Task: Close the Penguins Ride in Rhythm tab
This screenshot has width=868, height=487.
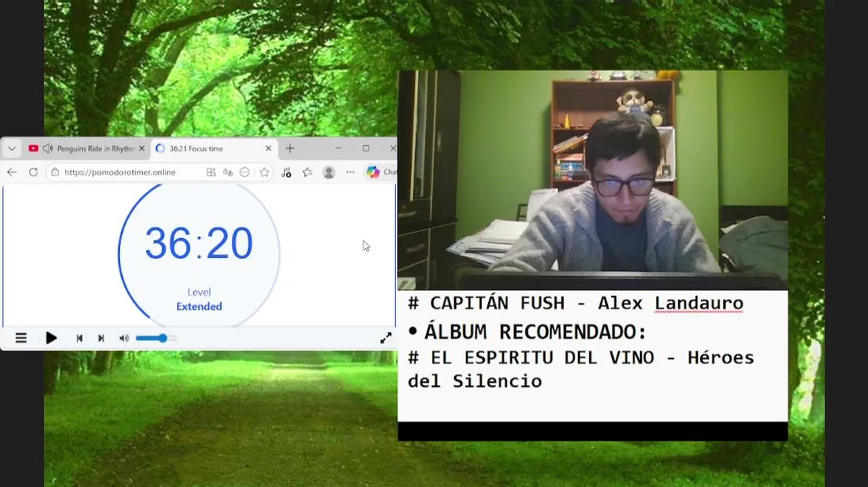Action: (141, 148)
